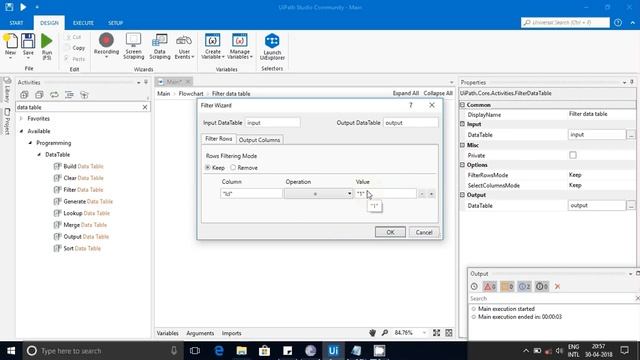Switch to the Output Columns tab

point(260,140)
